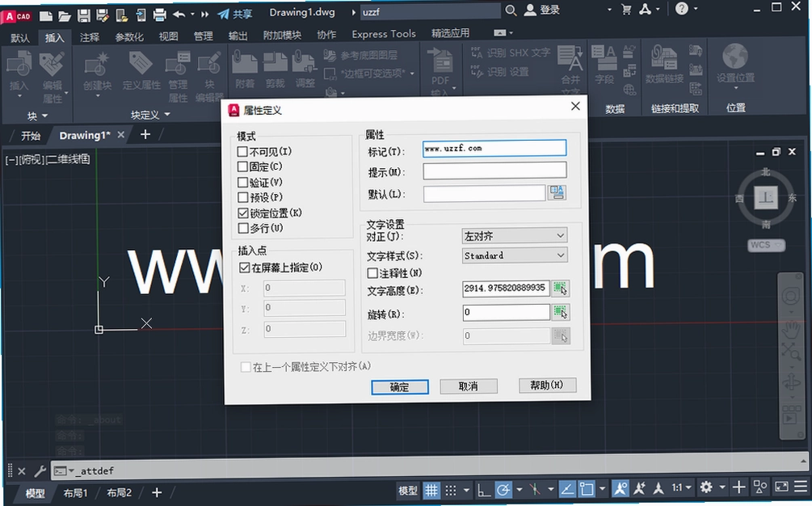Image resolution: width=812 pixels, height=506 pixels.
Task: Enable the Annotative (注释性) checkbox
Action: [x=372, y=272]
